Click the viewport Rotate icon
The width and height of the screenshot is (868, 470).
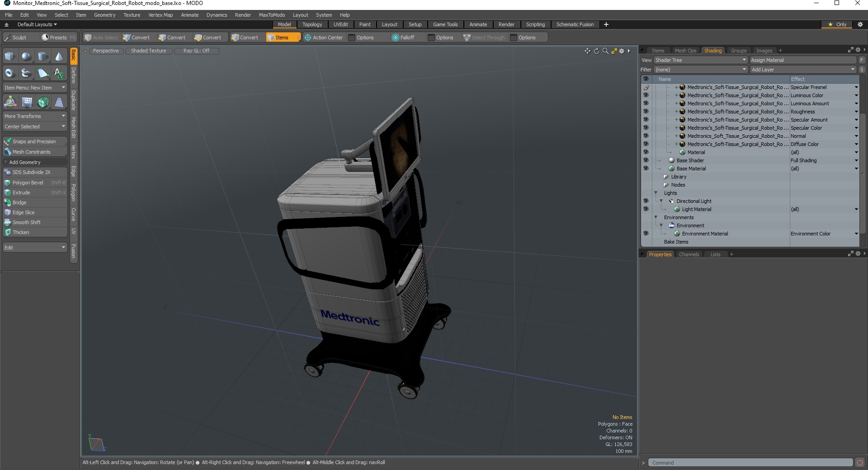point(596,51)
